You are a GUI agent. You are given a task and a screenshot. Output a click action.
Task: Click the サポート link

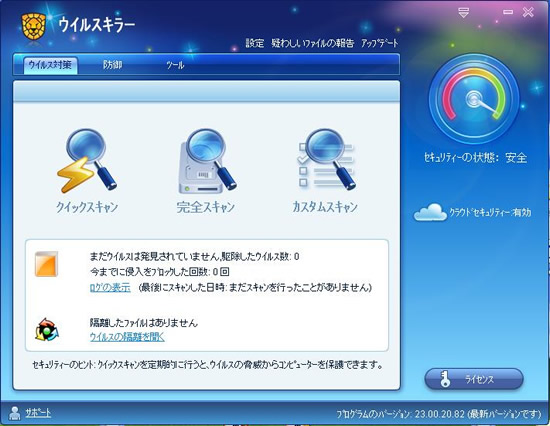38,413
